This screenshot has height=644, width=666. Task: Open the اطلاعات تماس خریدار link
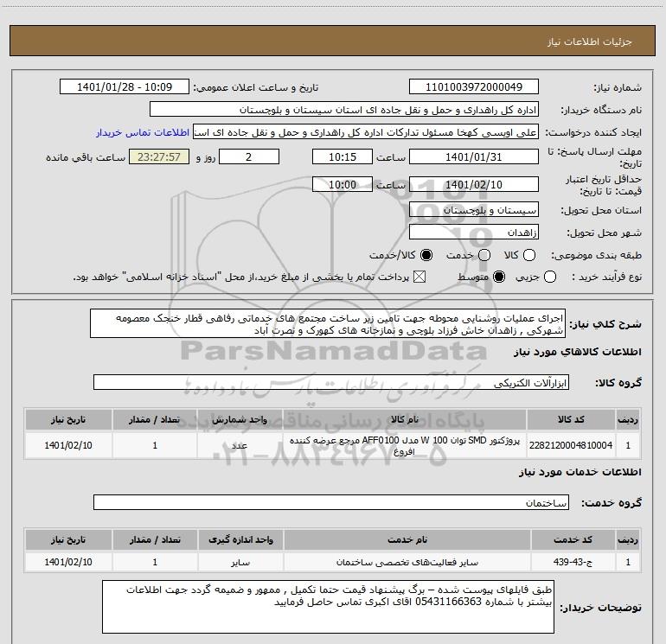143,132
